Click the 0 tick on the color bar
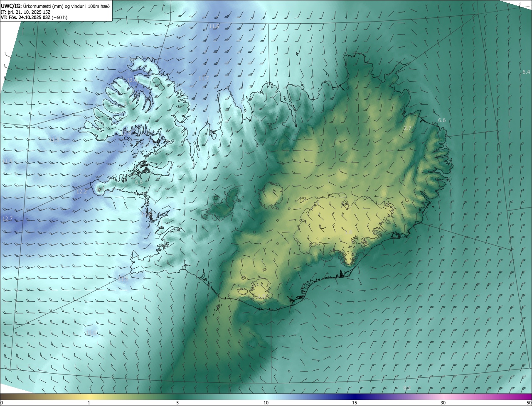The height and width of the screenshot is (406, 532). pyautogui.click(x=2, y=403)
